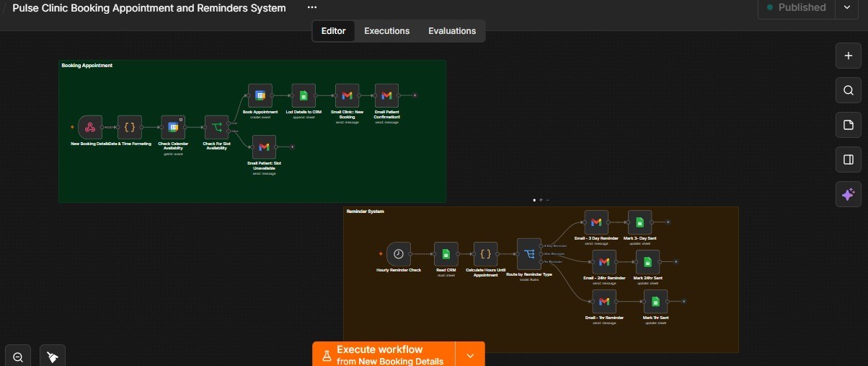868x366 pixels.
Task: Select the Book Appointment calendar node
Action: [x=260, y=95]
